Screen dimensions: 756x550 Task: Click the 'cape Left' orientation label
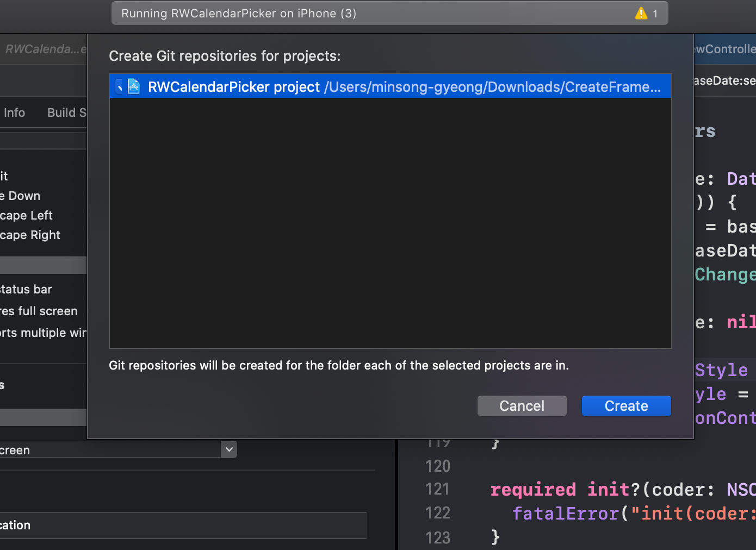click(26, 215)
